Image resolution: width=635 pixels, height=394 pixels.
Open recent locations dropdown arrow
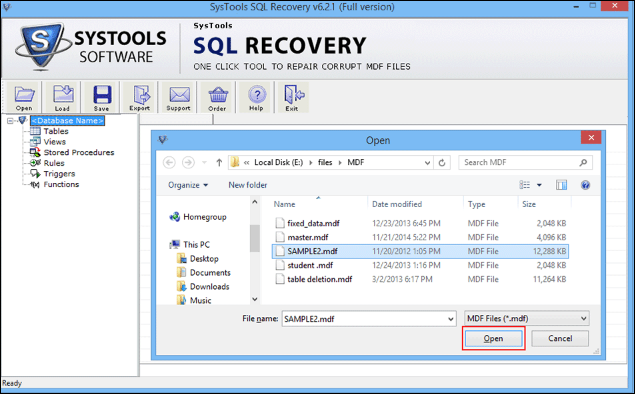point(205,162)
